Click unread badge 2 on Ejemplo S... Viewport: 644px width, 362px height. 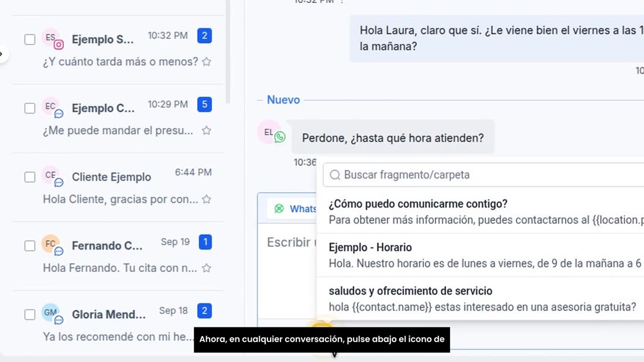[x=204, y=36]
